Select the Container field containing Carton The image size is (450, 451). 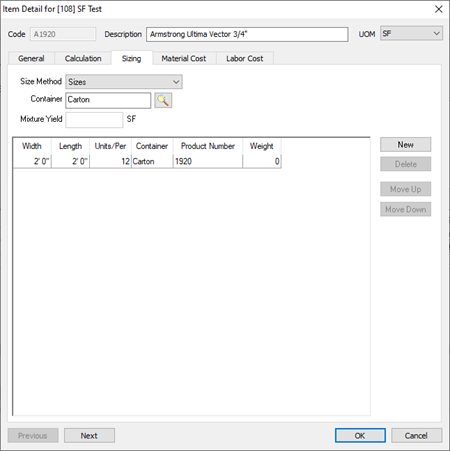click(108, 100)
